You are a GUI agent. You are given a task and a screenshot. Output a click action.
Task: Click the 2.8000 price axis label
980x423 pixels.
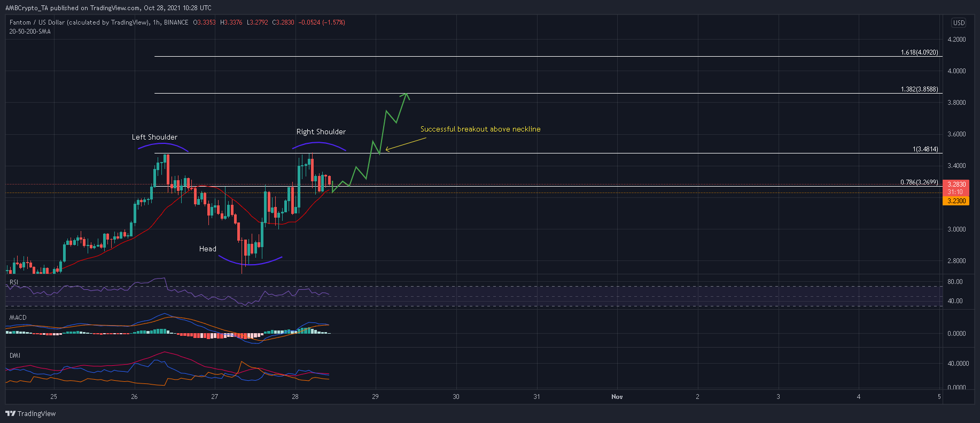pyautogui.click(x=956, y=261)
